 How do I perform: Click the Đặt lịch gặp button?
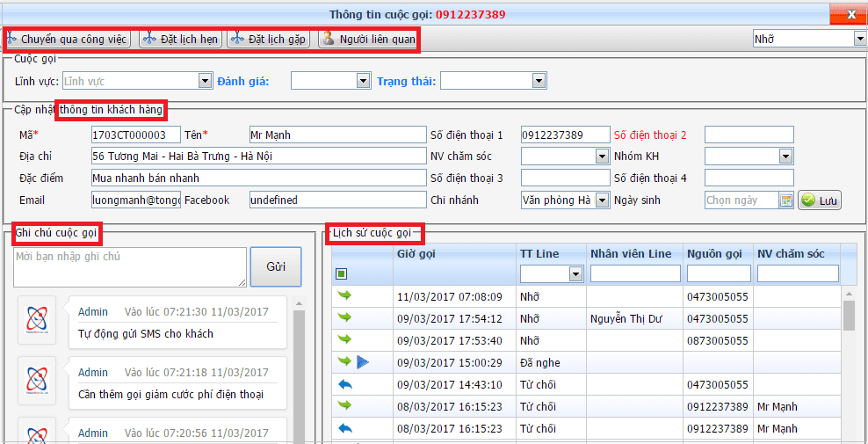coord(268,40)
